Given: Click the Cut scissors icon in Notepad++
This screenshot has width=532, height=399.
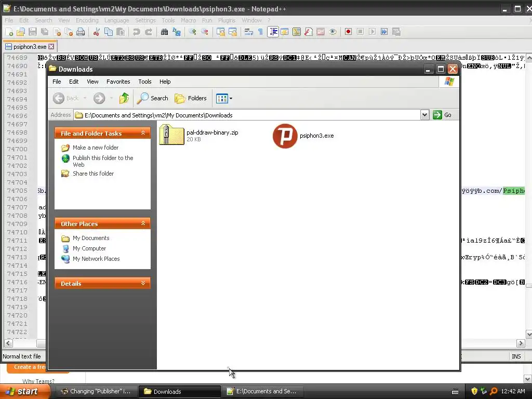Looking at the screenshot, I should [x=96, y=32].
